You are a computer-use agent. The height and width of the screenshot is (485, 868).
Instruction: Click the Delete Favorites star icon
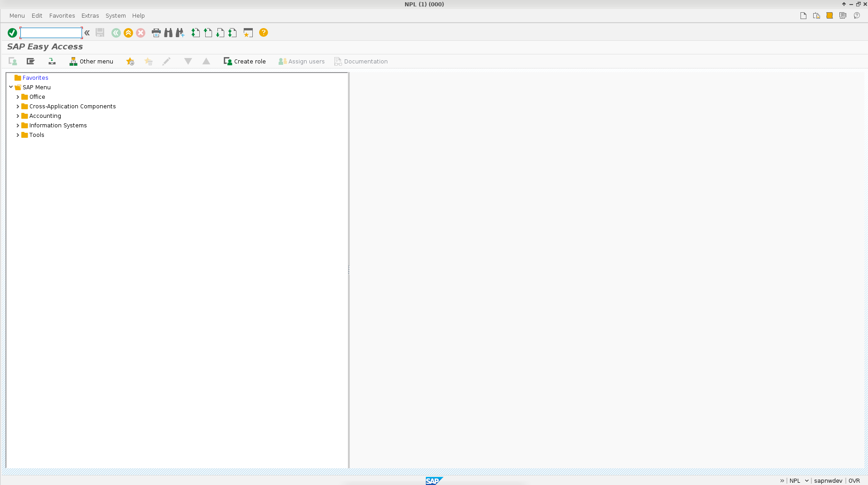[x=148, y=61]
